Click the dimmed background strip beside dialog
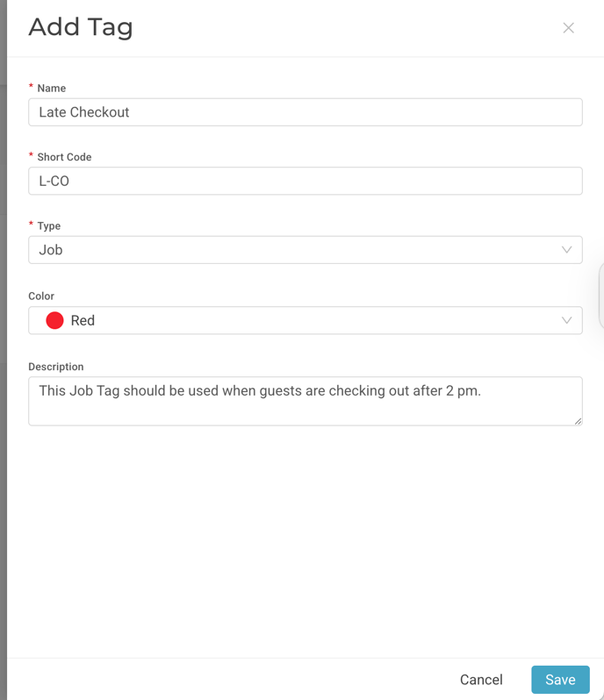This screenshot has width=604, height=700. (x=4, y=350)
